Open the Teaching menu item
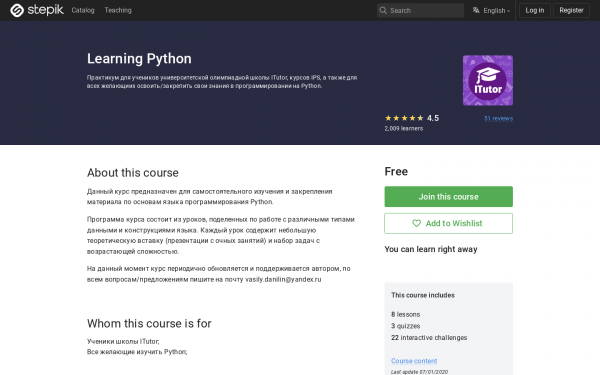Image resolution: width=600 pixels, height=375 pixels. click(118, 10)
